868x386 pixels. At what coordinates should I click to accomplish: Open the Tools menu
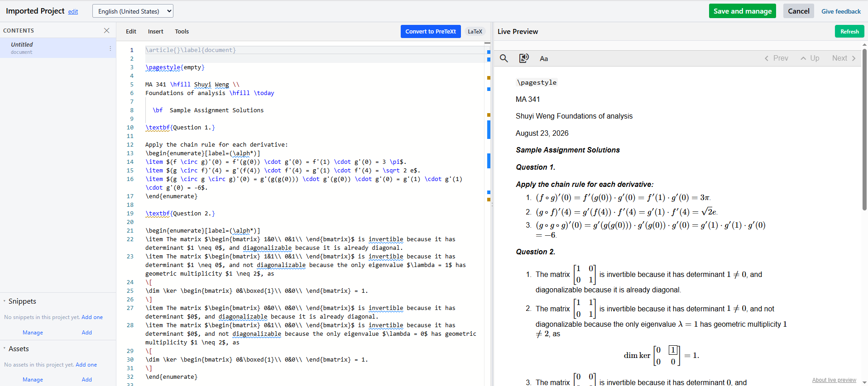[x=182, y=32]
